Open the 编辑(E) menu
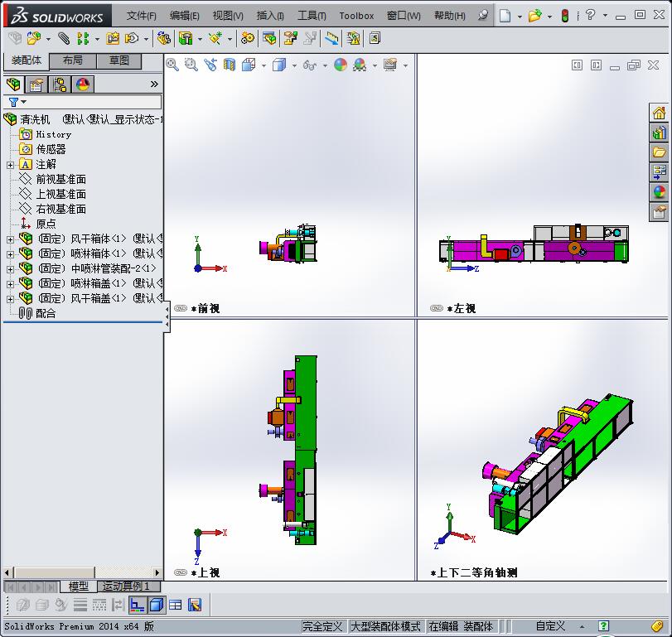Image resolution: width=672 pixels, height=637 pixels. click(x=184, y=16)
